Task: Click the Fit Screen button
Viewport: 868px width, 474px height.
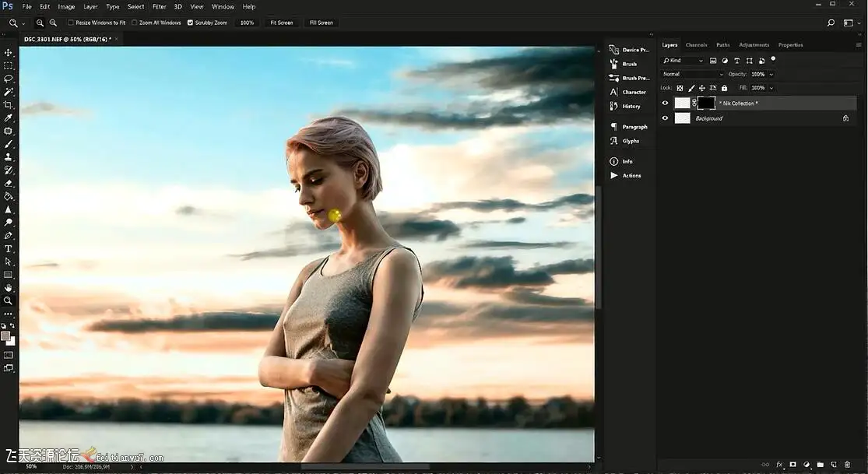Action: coord(281,23)
